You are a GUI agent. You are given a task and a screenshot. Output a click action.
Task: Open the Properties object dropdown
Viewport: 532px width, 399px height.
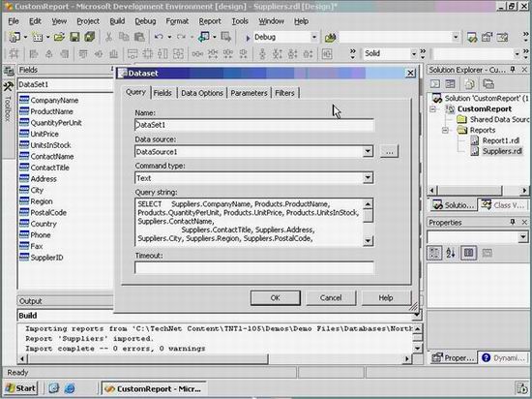tap(523, 236)
